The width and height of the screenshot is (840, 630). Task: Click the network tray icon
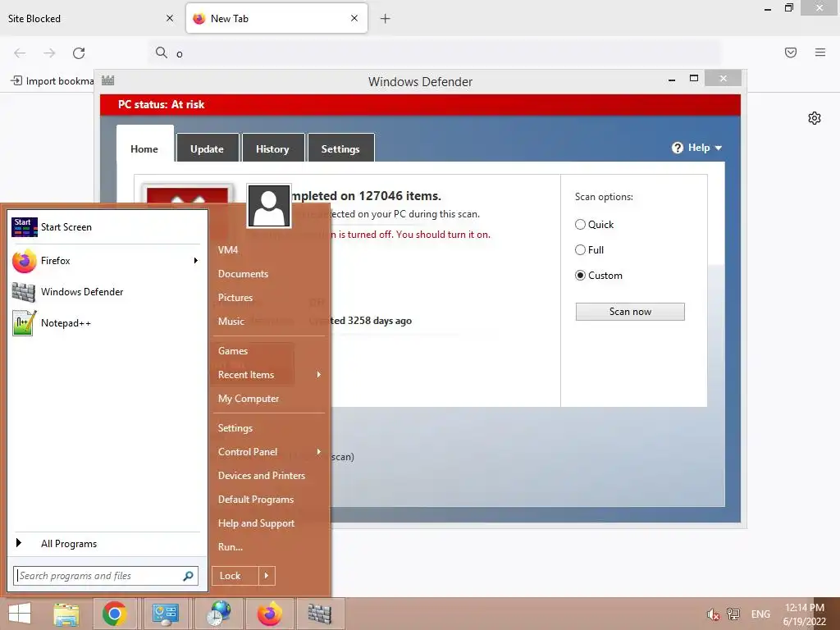pyautogui.click(x=733, y=614)
